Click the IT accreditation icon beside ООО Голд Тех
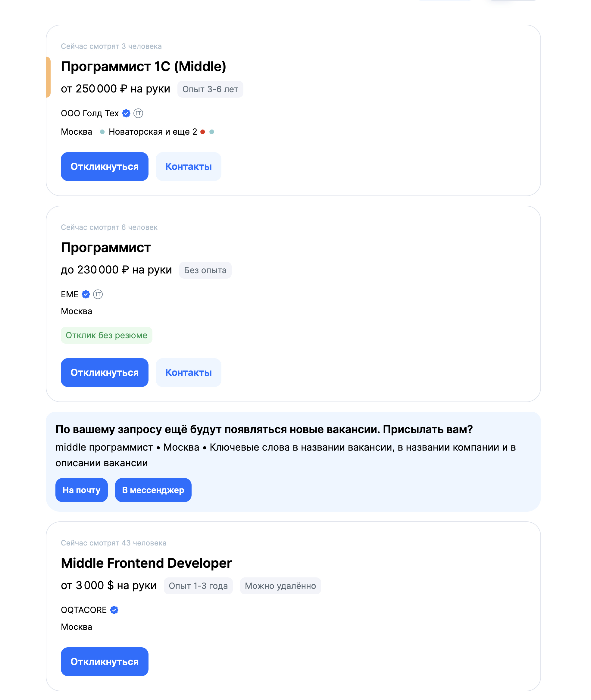 click(138, 114)
